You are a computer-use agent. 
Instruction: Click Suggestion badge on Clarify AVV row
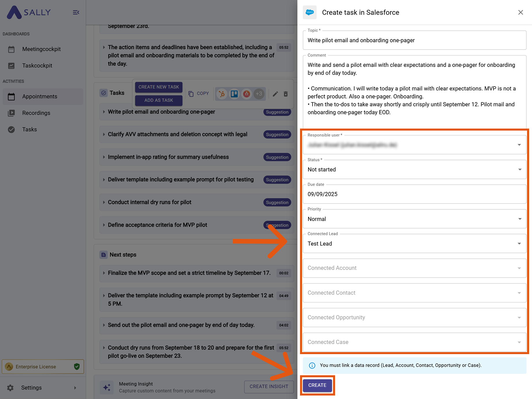coord(277,134)
